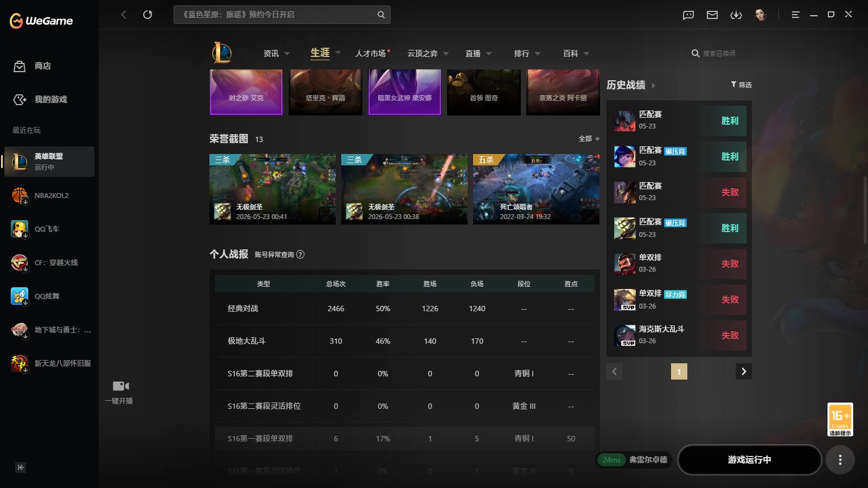Expand the 云顶之弈 dropdown menu

tap(446, 54)
